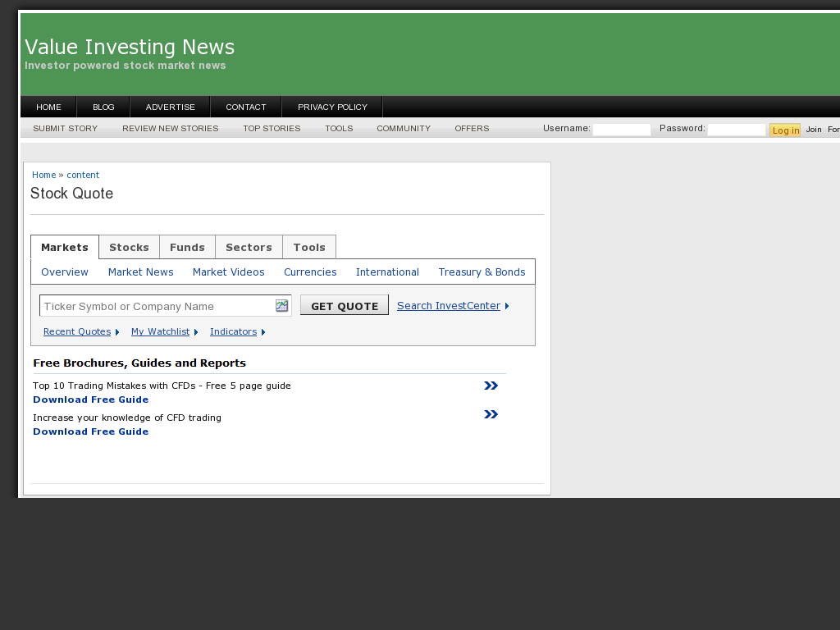
Task: Click the Value Investing News site title
Action: pyautogui.click(x=130, y=47)
